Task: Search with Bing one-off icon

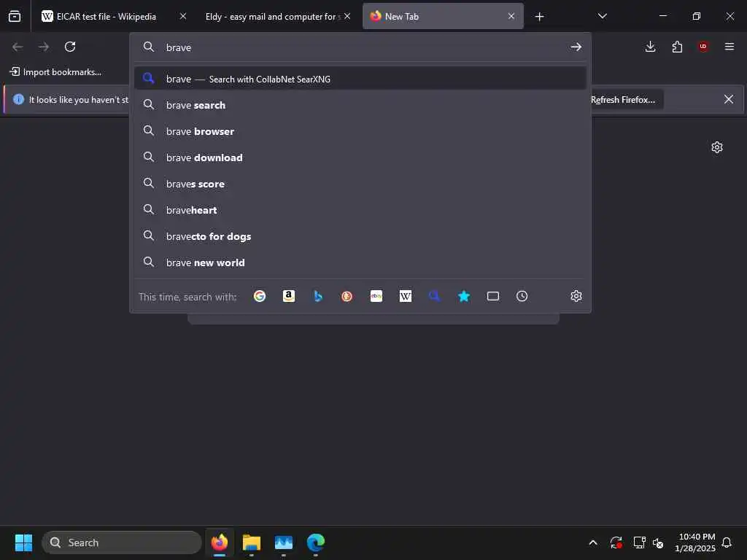Action: tap(318, 296)
